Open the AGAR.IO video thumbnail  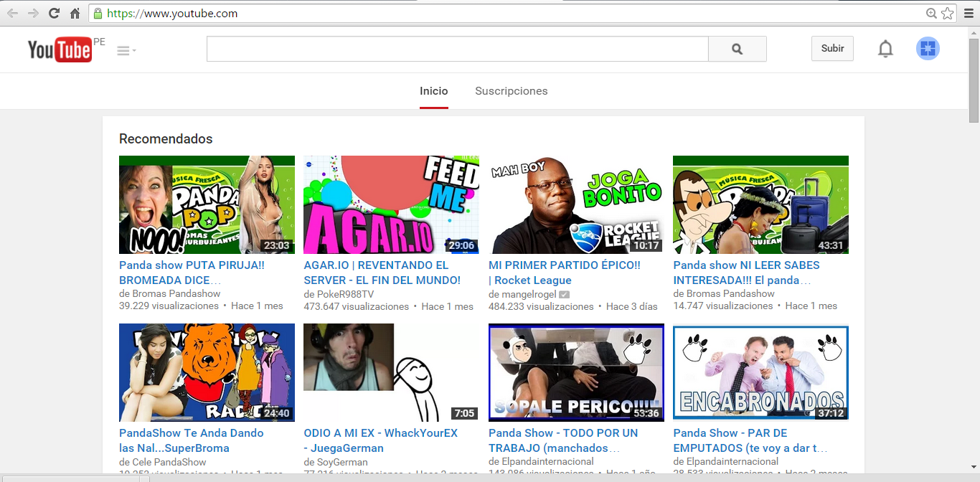[x=391, y=205]
